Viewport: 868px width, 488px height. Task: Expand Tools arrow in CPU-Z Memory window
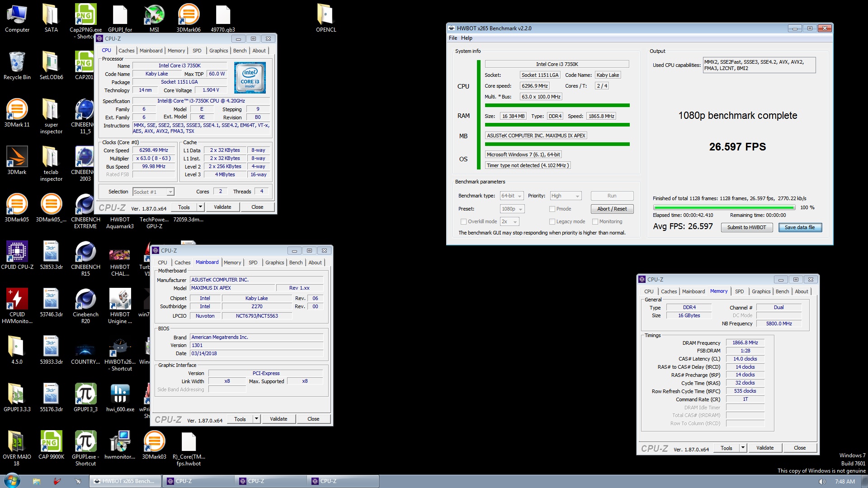pyautogui.click(x=743, y=448)
